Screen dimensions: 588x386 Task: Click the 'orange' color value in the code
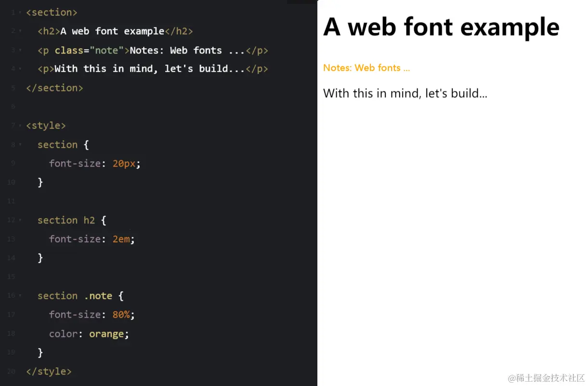(106, 334)
